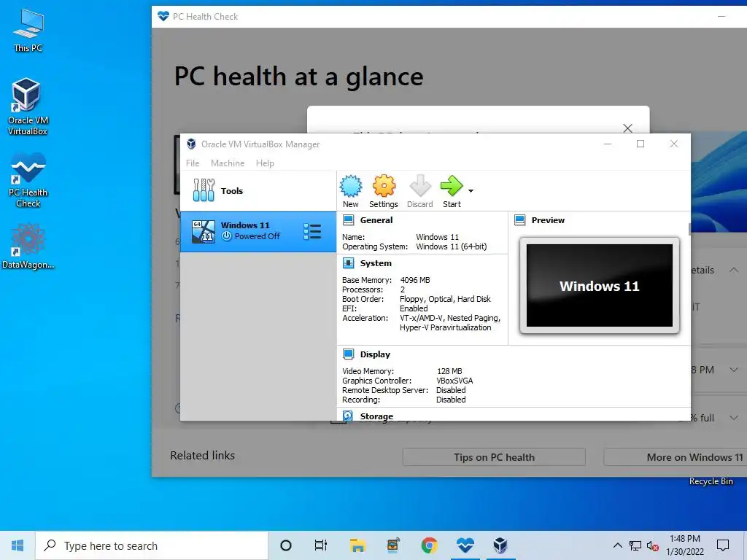Close the VirtualBox Manager window
Screen dimensions: 747x560
tap(673, 144)
